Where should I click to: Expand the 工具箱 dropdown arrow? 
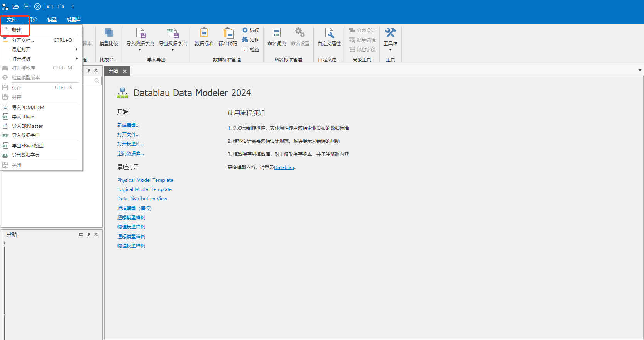[390, 50]
